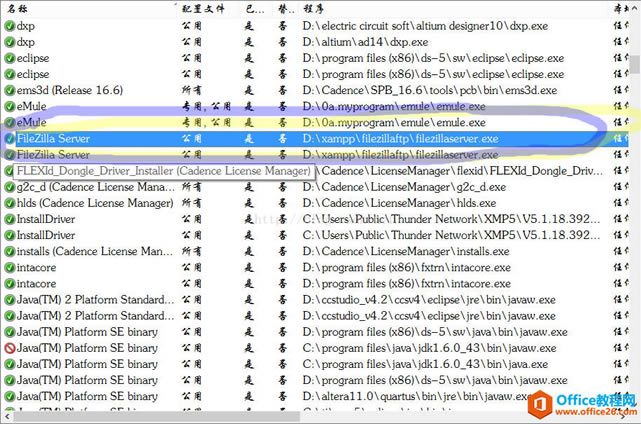
Task: Click 是 enabled cell in ems3d row
Action: point(249,90)
